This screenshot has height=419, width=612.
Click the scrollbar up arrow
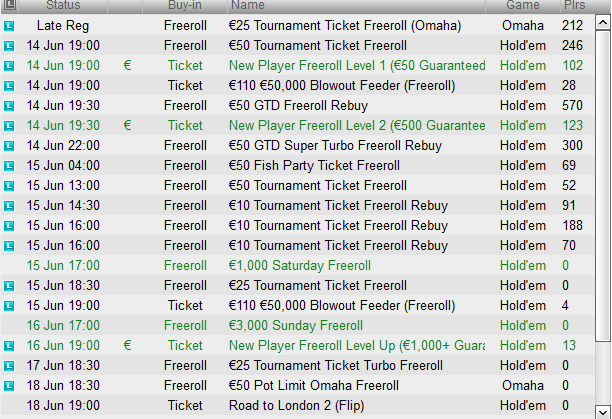(603, 22)
